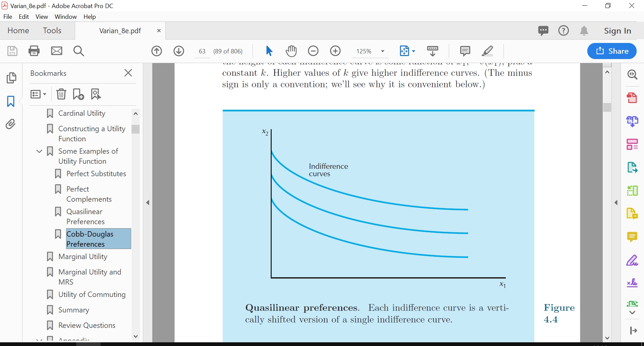Close the Bookmarks panel
644x346 pixels.
point(128,73)
